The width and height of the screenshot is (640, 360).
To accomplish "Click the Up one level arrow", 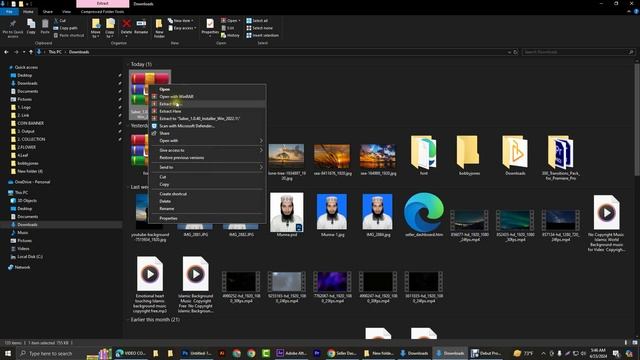I will tap(31, 52).
